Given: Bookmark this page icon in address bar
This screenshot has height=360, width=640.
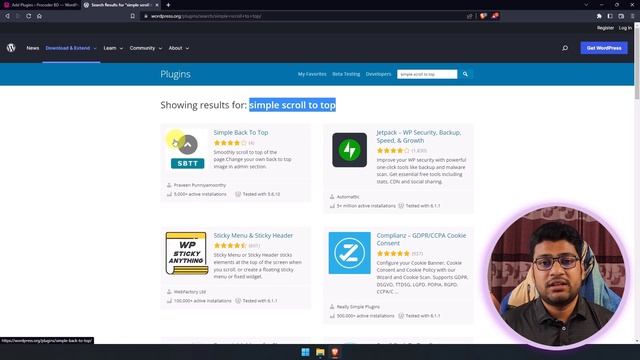Looking at the screenshot, I should pos(133,16).
